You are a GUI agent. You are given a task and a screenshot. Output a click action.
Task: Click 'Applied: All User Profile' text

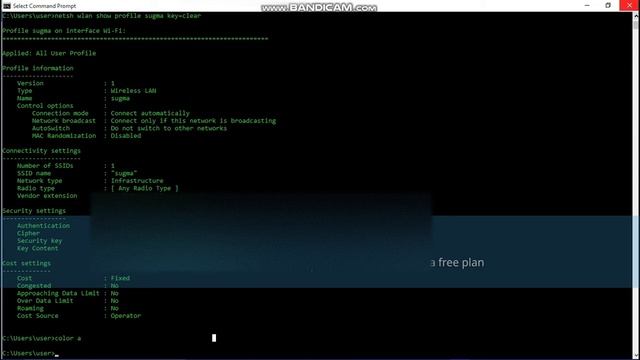click(49, 53)
